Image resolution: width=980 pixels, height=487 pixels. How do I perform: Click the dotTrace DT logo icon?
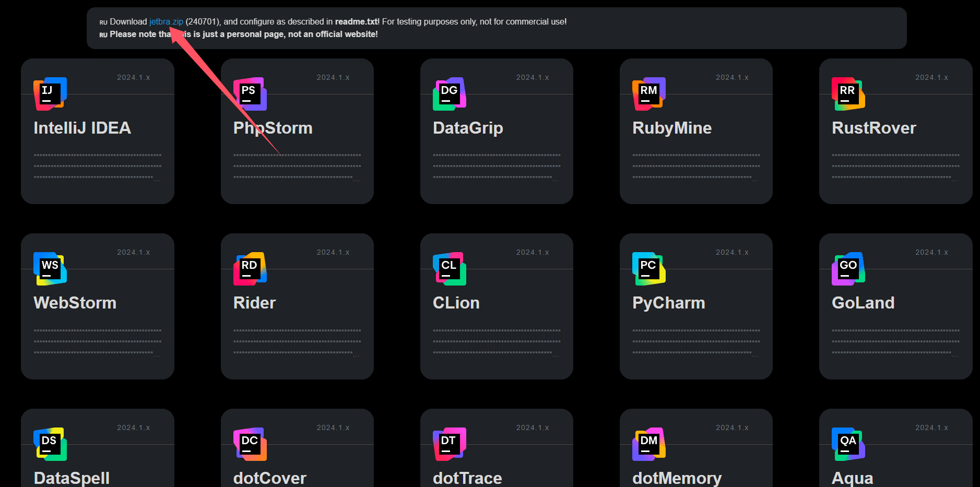pyautogui.click(x=450, y=444)
